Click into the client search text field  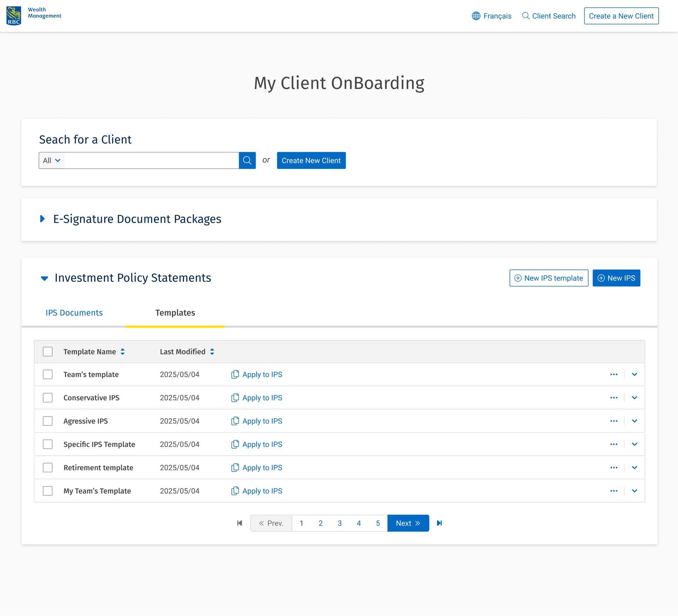click(x=151, y=161)
